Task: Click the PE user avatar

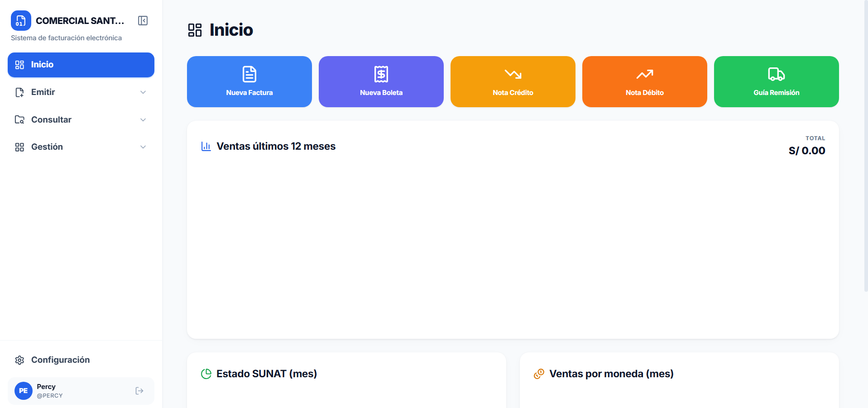Action: 24,391
